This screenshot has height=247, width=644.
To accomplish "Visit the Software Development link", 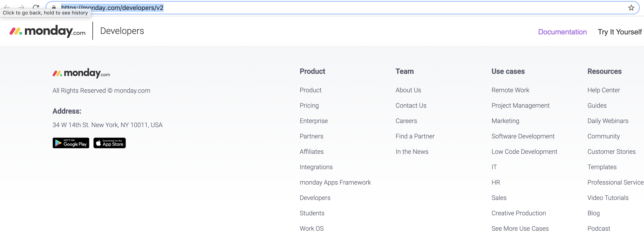I will tap(523, 136).
